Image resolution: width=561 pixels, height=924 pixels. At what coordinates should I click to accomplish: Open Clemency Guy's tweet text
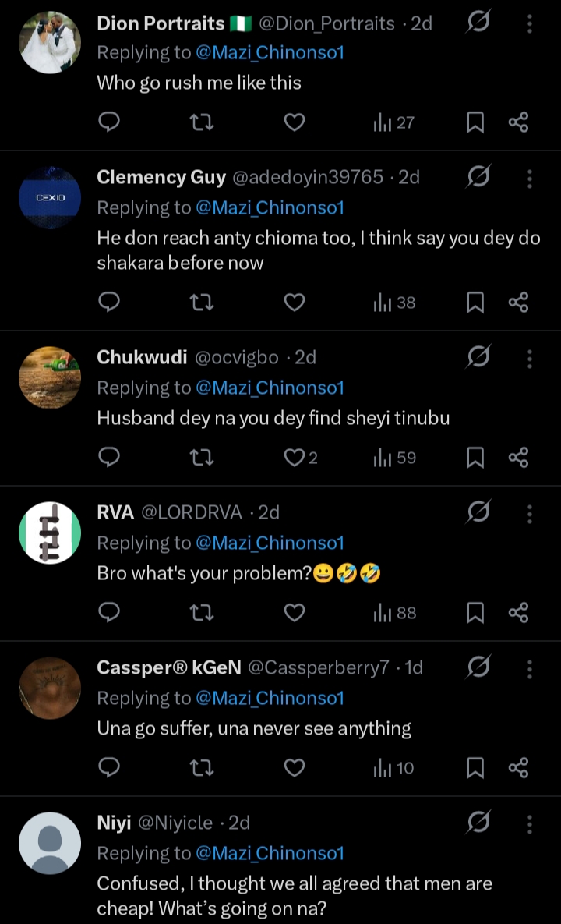click(x=318, y=250)
